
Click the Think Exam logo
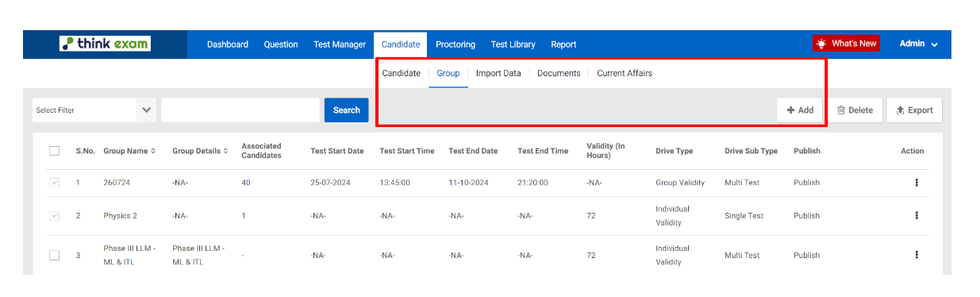tap(105, 44)
